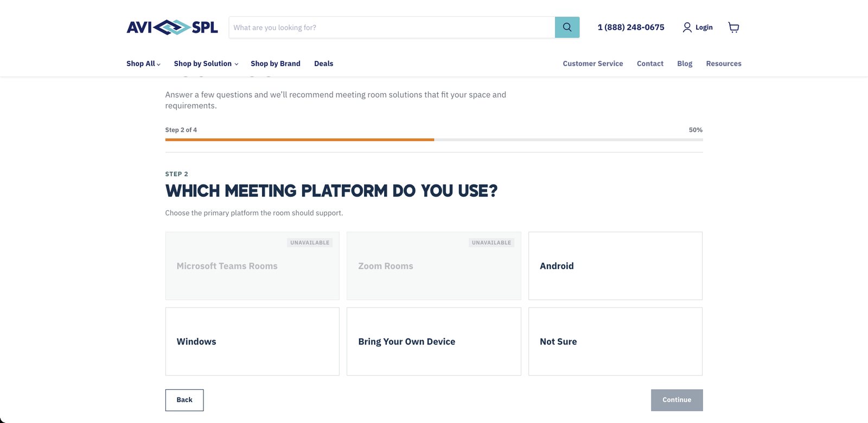Screen dimensions: 868x423
Task: Click the Unavailable badge on Zoom Rooms
Action: point(492,242)
